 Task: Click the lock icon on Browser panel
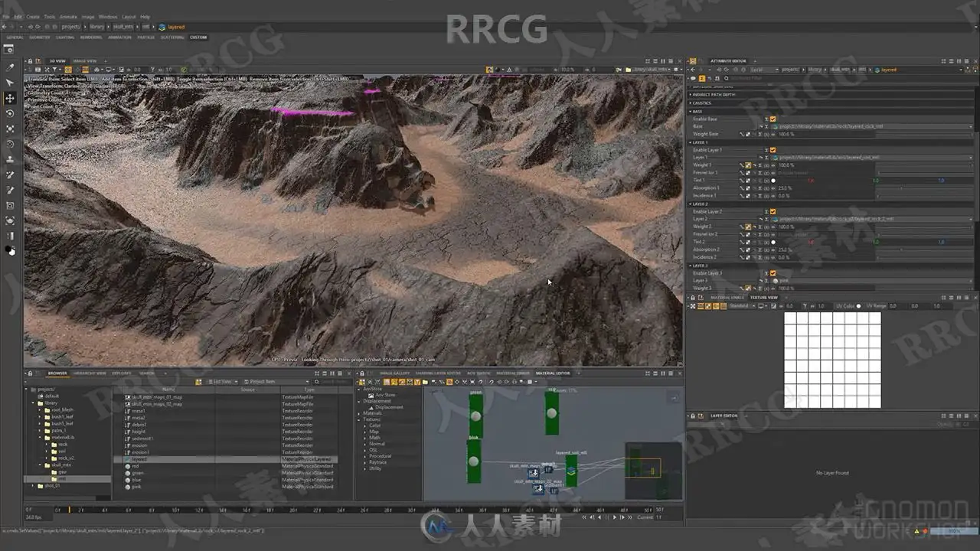tap(30, 373)
